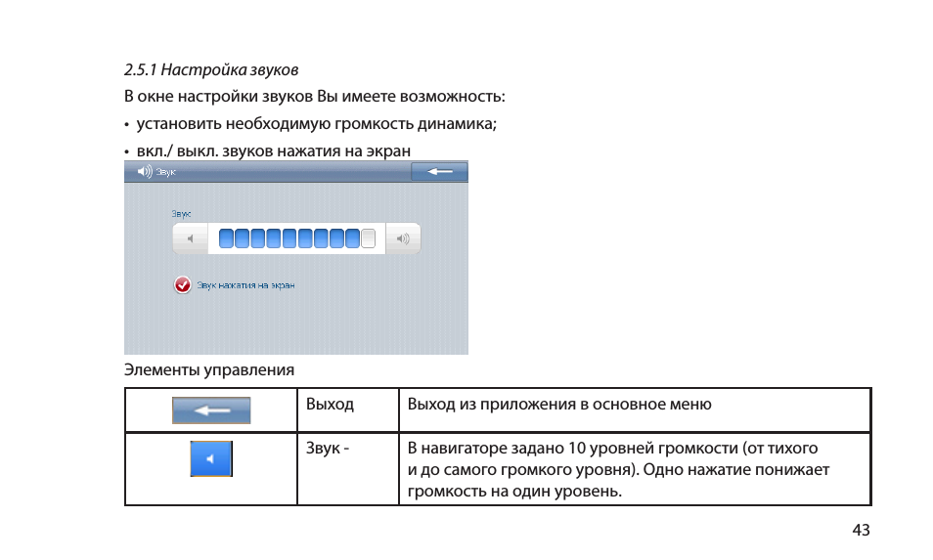Set volume to the first level segment
The width and height of the screenshot is (933, 560).
226,238
